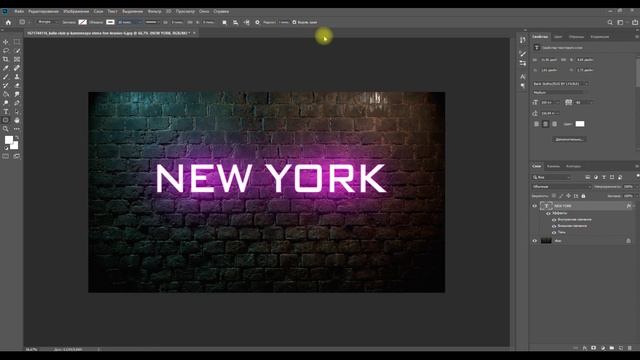Image resolution: width=640 pixels, height=360 pixels.
Task: Click the stroke color swatch in options bar
Action: click(x=110, y=22)
